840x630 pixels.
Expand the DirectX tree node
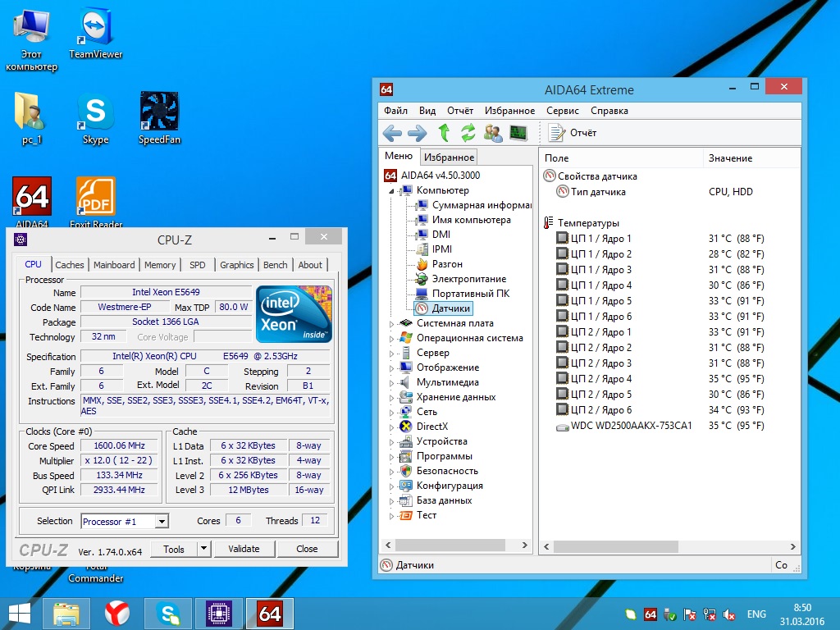point(391,427)
